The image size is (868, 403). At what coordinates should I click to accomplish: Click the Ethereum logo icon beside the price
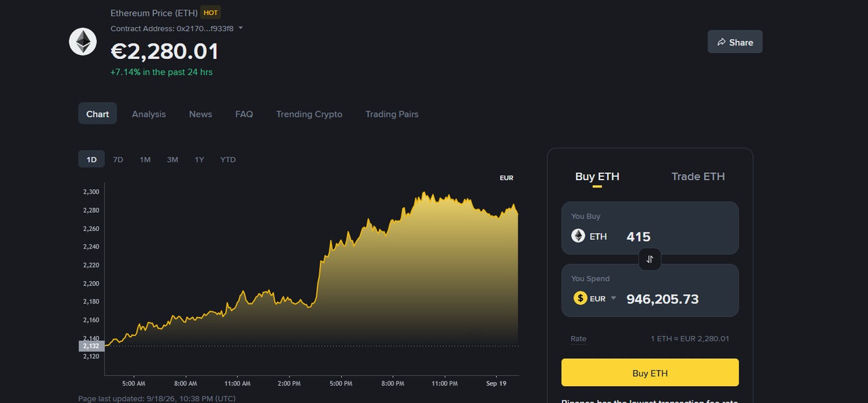[83, 42]
